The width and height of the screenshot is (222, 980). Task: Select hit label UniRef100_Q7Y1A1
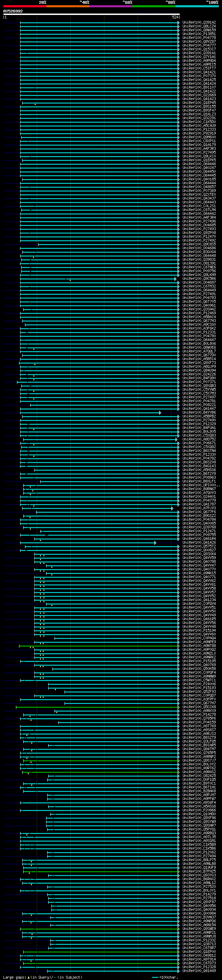point(199,57)
